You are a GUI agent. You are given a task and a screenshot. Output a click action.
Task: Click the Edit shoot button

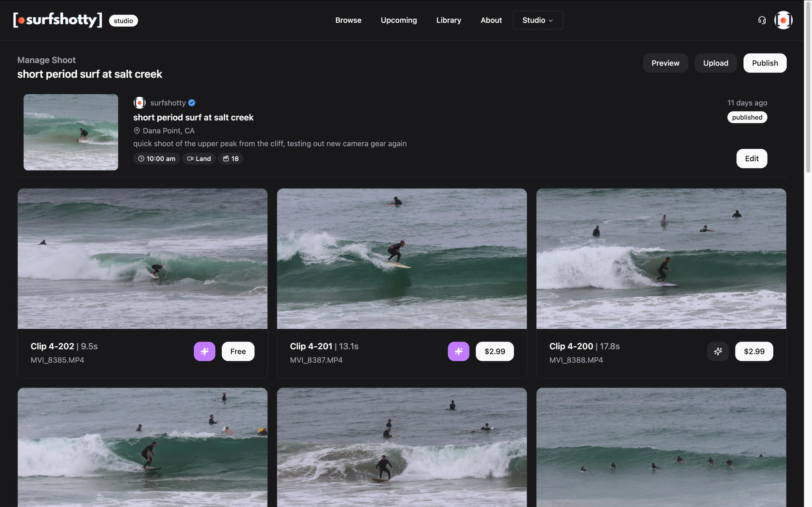point(751,159)
